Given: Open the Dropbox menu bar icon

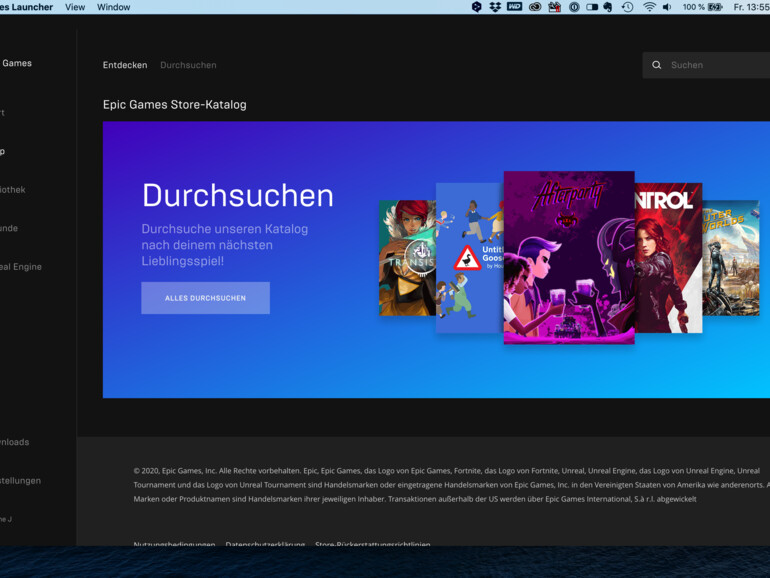Looking at the screenshot, I should [495, 7].
